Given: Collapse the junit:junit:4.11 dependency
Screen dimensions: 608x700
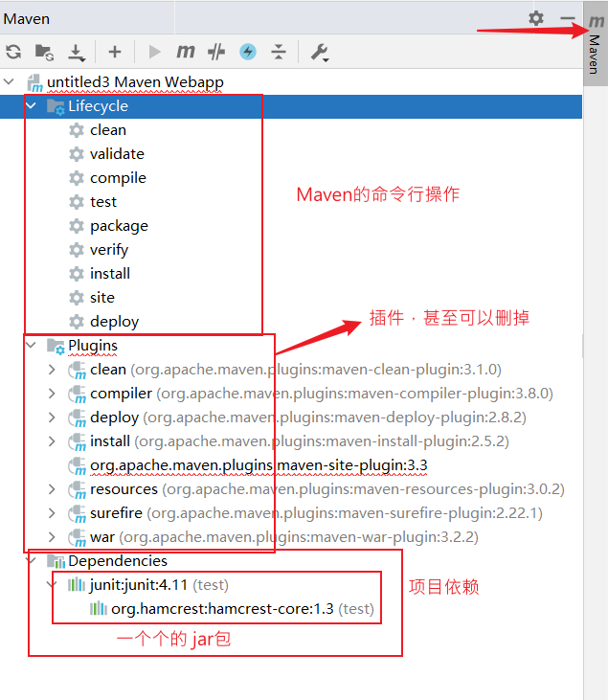Looking at the screenshot, I should pos(53,584).
